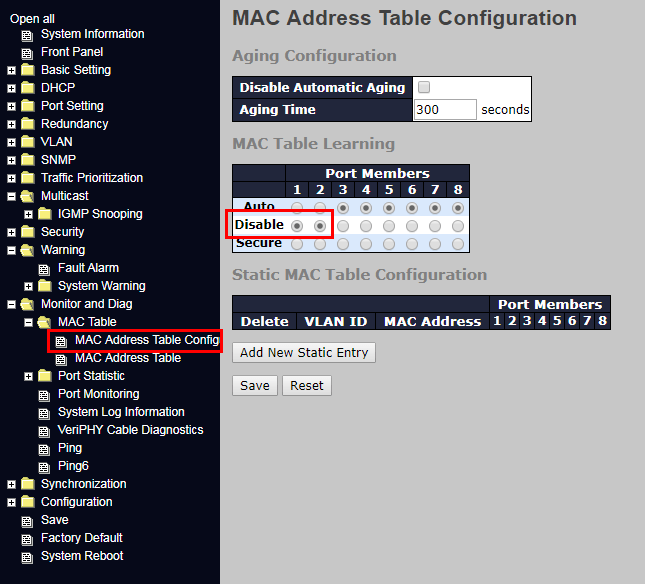Viewport: 645px width, 584px height.
Task: Click Add New Static Entry button
Action: [x=304, y=352]
